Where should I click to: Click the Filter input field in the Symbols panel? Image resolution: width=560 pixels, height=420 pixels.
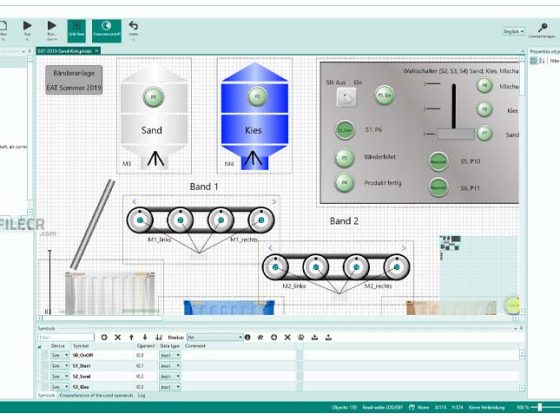tap(66, 337)
